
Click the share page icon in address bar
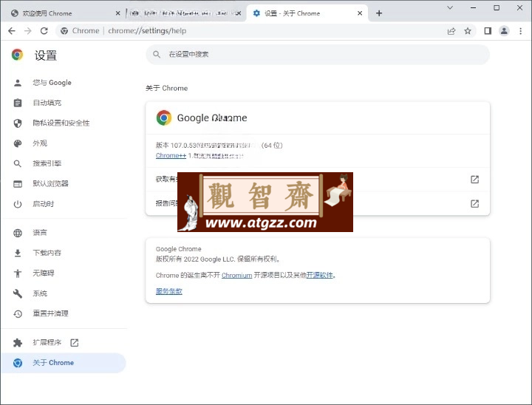[x=451, y=31]
